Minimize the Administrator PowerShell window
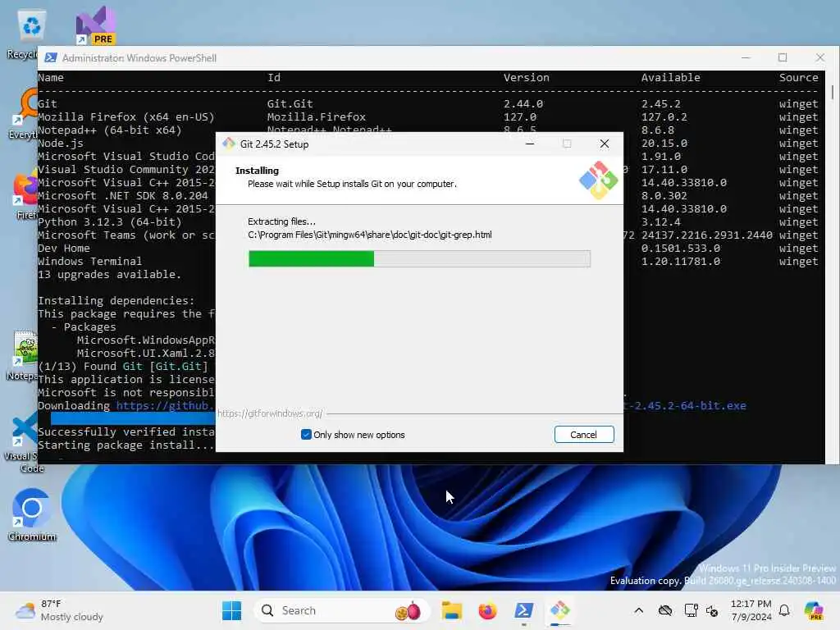The height and width of the screenshot is (630, 840). tap(746, 57)
